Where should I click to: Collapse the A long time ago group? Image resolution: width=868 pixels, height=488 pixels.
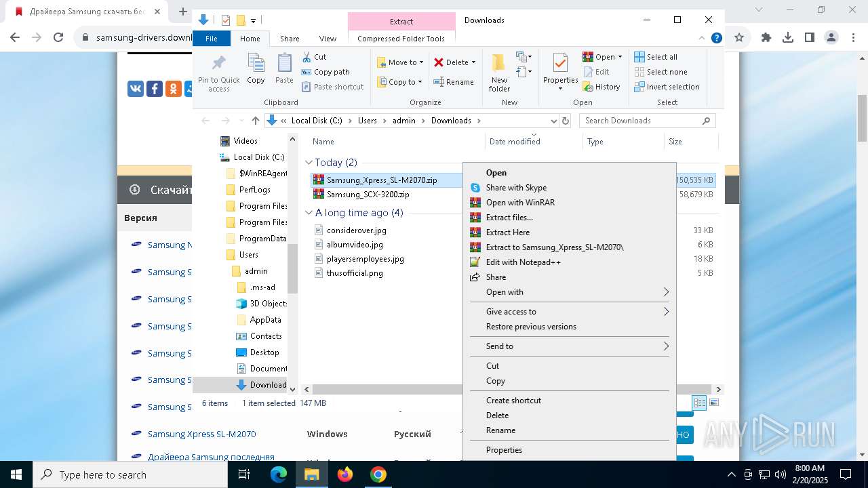tap(309, 213)
